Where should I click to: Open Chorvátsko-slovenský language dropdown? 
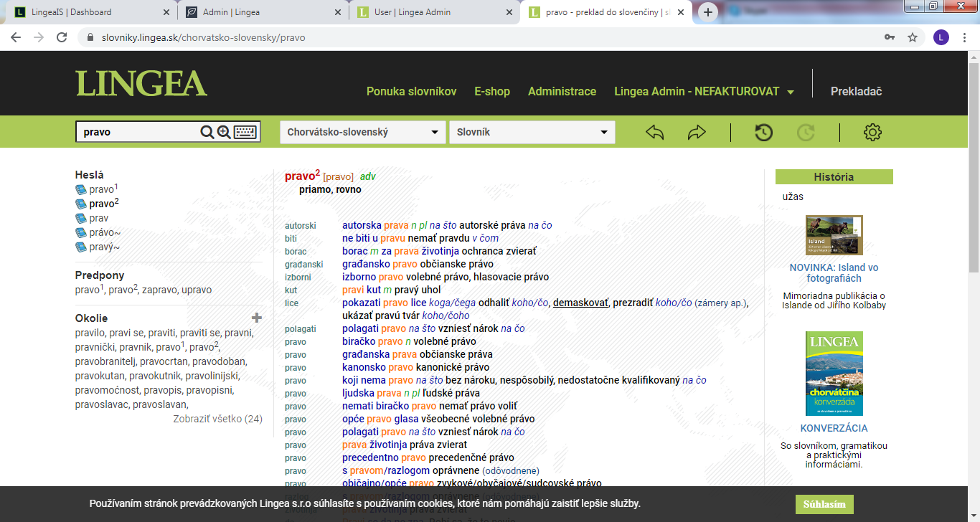coord(362,132)
